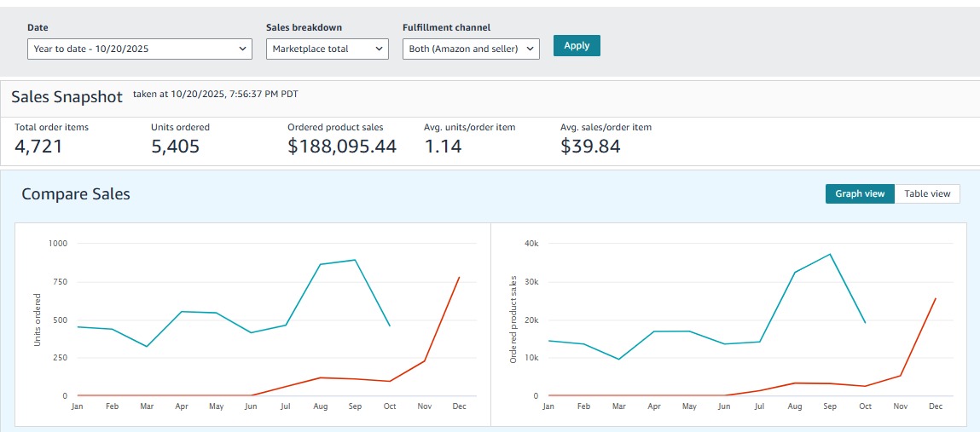The image size is (980, 432).
Task: Click the Units ordered value 5,405
Action: coord(175,147)
